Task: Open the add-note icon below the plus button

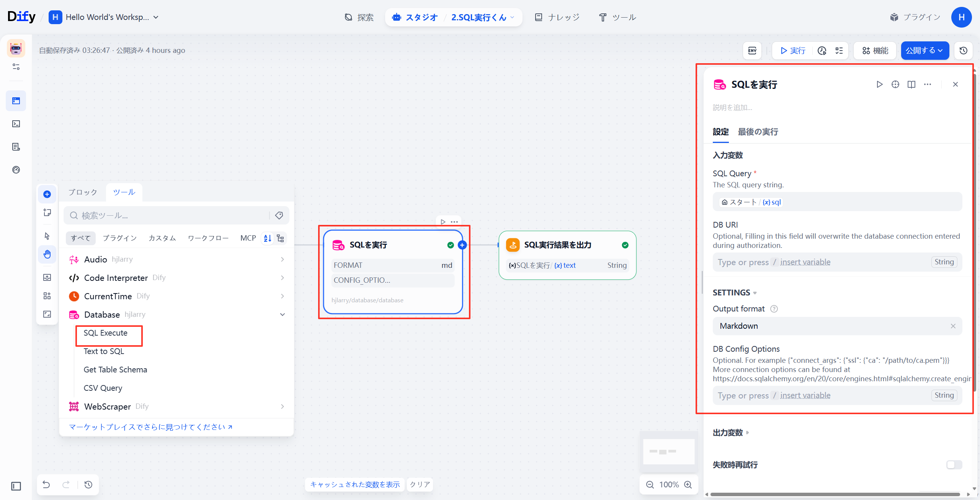Action: [x=47, y=212]
